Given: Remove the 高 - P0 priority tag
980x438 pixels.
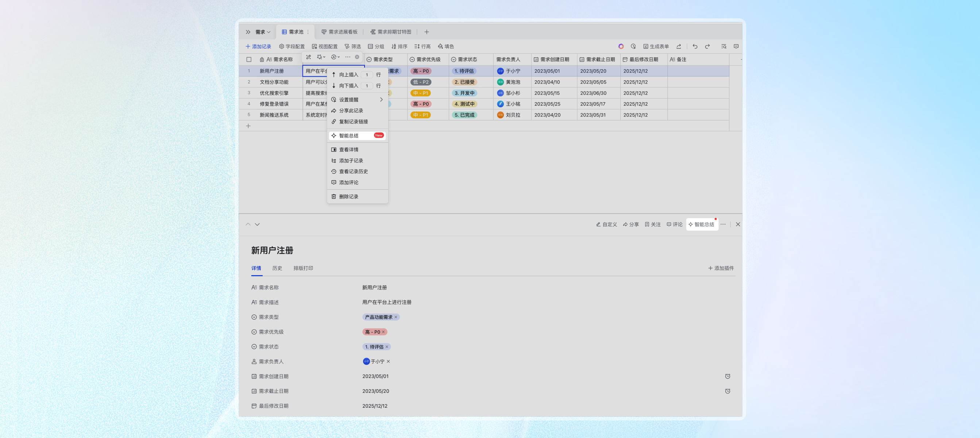Looking at the screenshot, I should pyautogui.click(x=383, y=332).
